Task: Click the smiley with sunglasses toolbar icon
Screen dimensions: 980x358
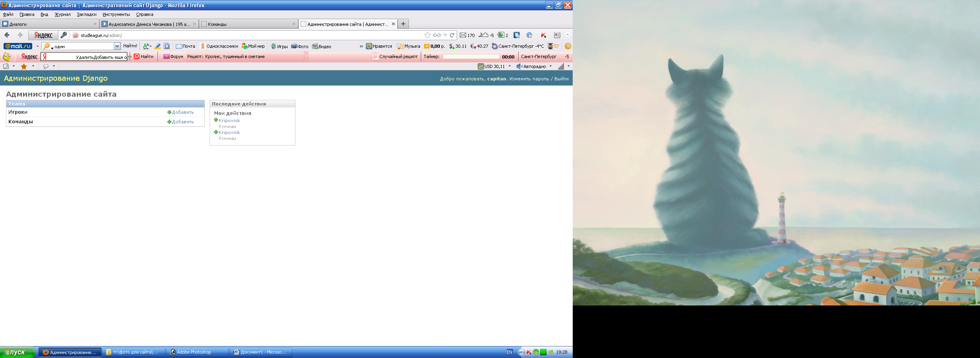Action: [7, 56]
